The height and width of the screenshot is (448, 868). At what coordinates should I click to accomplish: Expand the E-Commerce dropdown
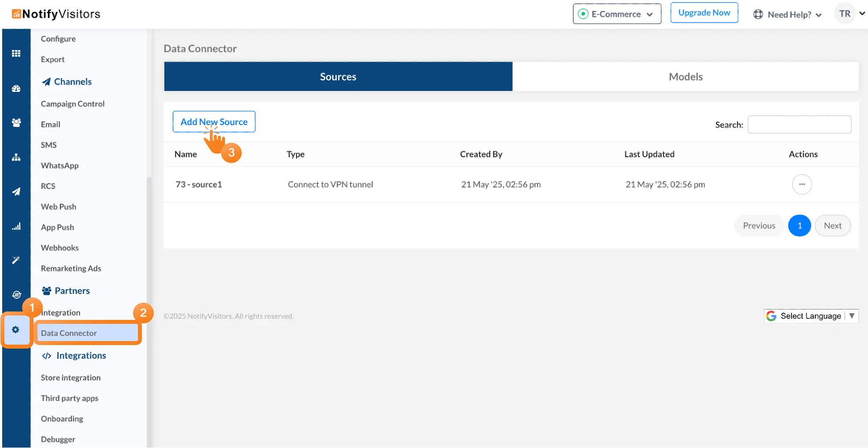pos(617,14)
